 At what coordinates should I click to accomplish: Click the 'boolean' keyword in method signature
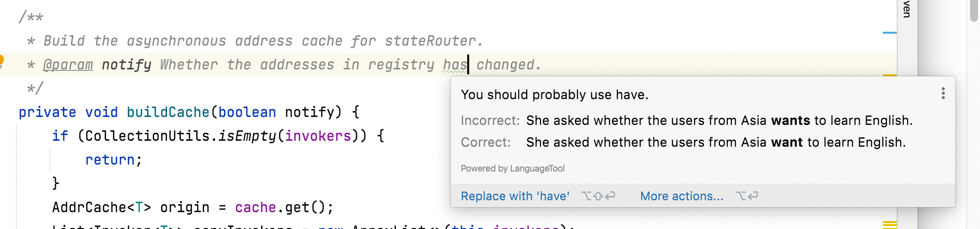coord(247,112)
